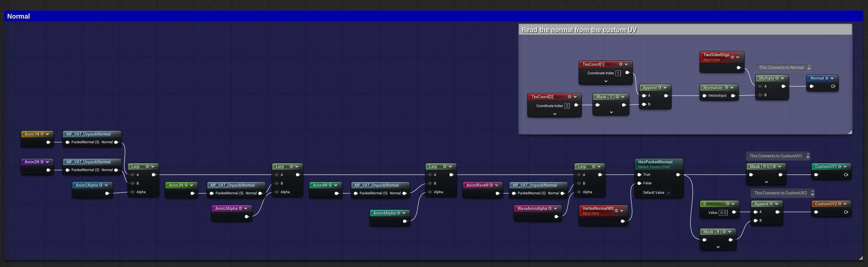Click the Anim3Alpha node output pin

[x=246, y=216]
